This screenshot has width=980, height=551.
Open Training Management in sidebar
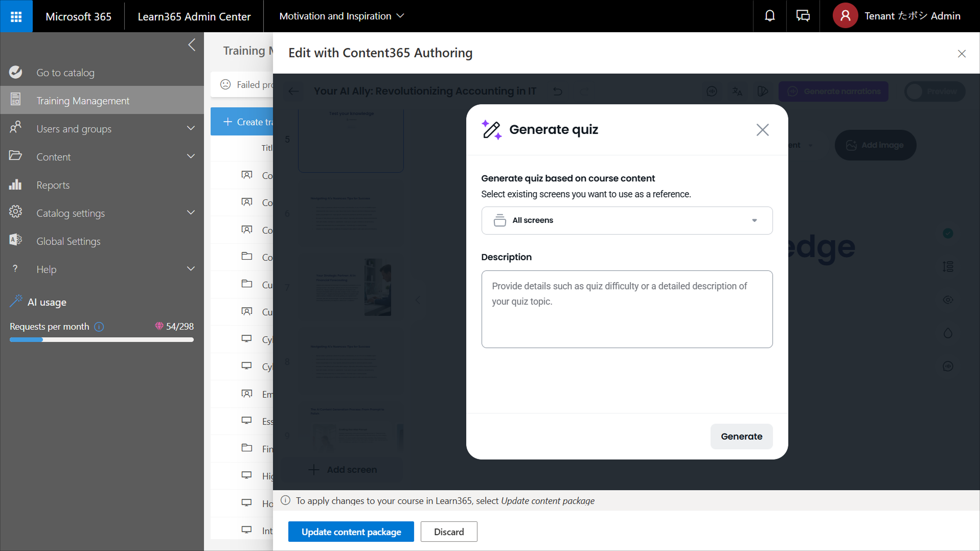tap(83, 101)
